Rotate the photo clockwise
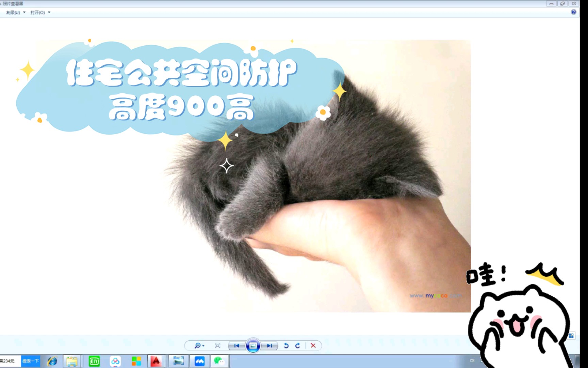 point(298,346)
